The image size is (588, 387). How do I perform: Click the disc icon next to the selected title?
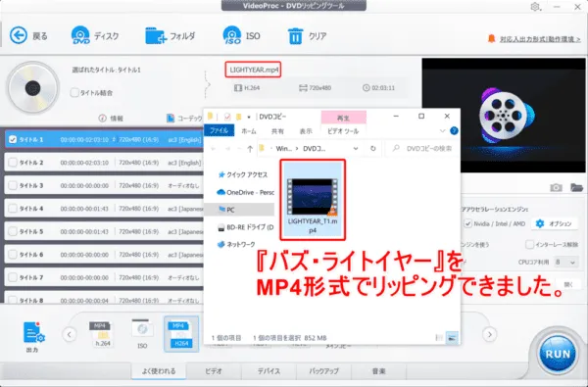pyautogui.click(x=33, y=88)
